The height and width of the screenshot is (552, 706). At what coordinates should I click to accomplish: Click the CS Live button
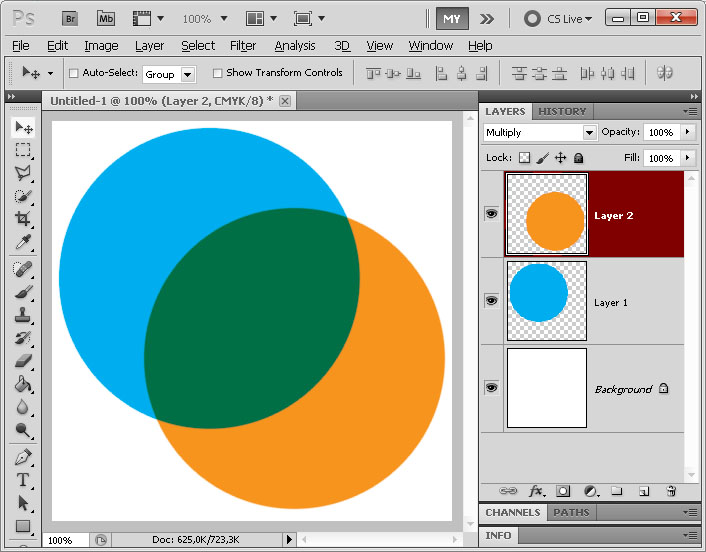558,19
